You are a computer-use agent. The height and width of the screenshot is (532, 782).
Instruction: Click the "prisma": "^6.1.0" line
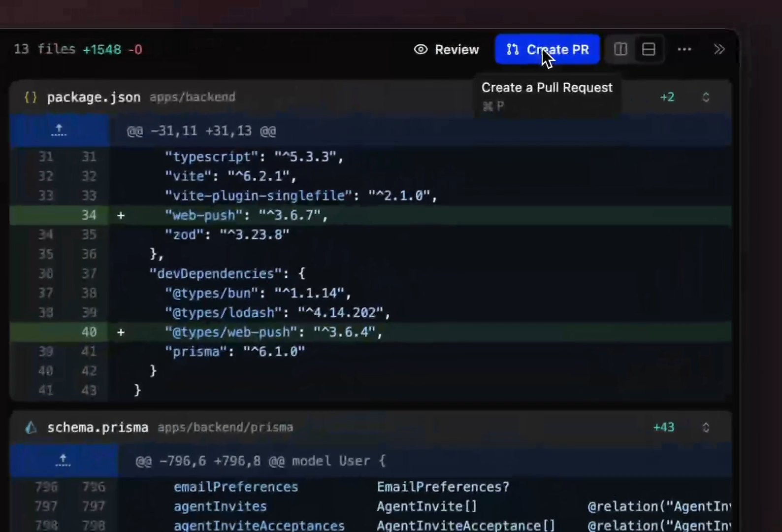pos(370,352)
